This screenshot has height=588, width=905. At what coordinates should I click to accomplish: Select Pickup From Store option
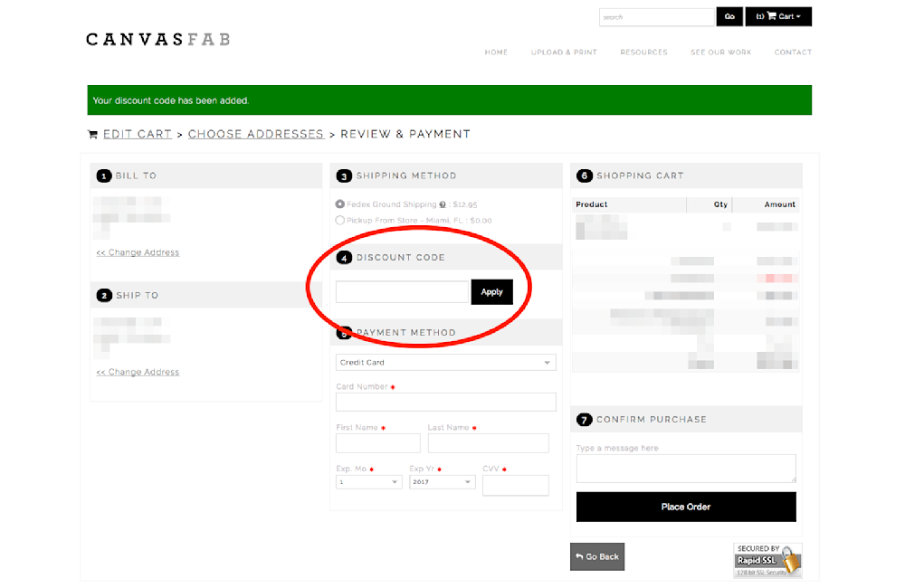tap(340, 220)
